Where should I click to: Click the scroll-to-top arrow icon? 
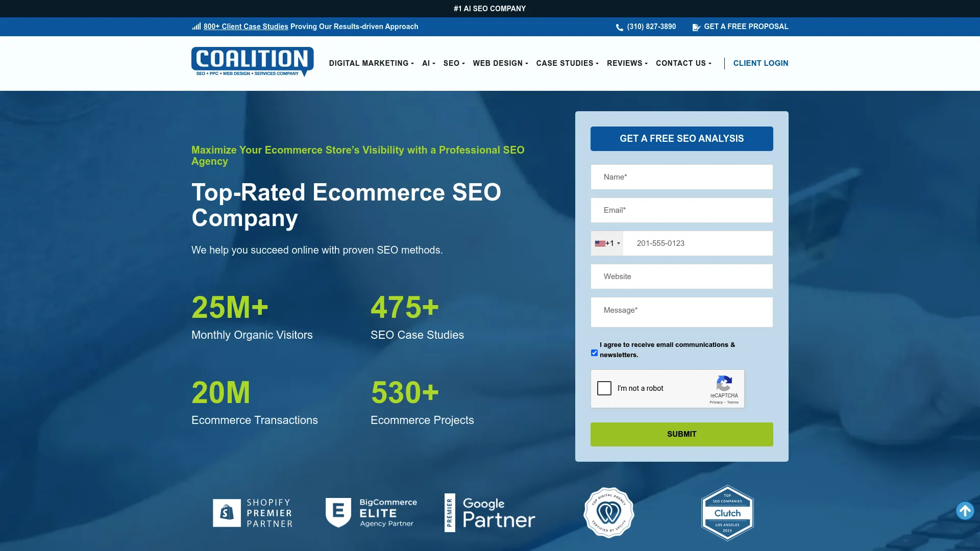[x=965, y=510]
